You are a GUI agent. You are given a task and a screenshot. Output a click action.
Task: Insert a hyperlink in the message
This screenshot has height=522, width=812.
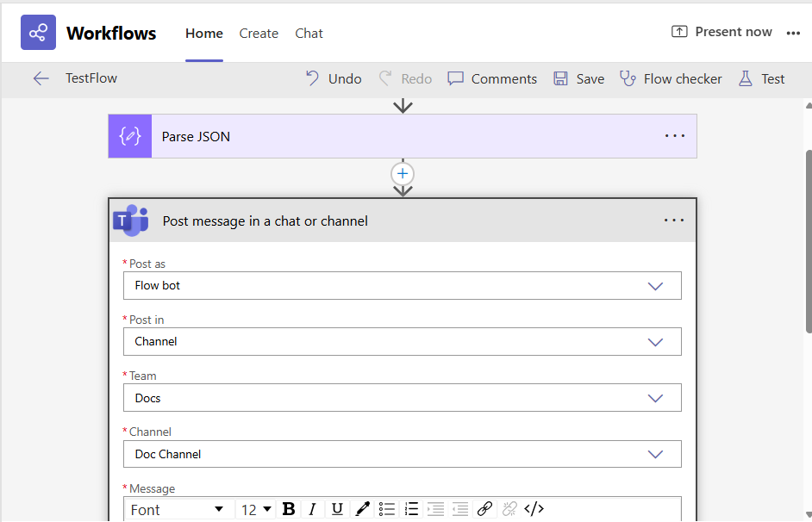pos(484,509)
